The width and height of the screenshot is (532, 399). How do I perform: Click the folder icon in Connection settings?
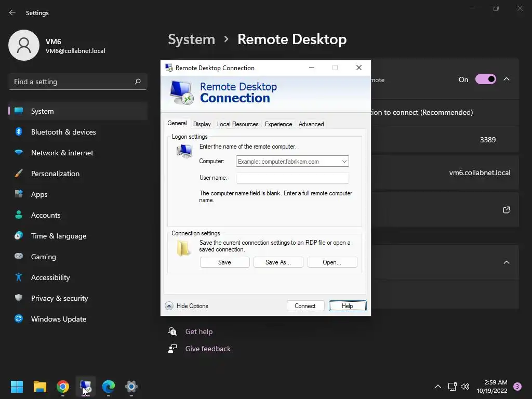pyautogui.click(x=183, y=248)
